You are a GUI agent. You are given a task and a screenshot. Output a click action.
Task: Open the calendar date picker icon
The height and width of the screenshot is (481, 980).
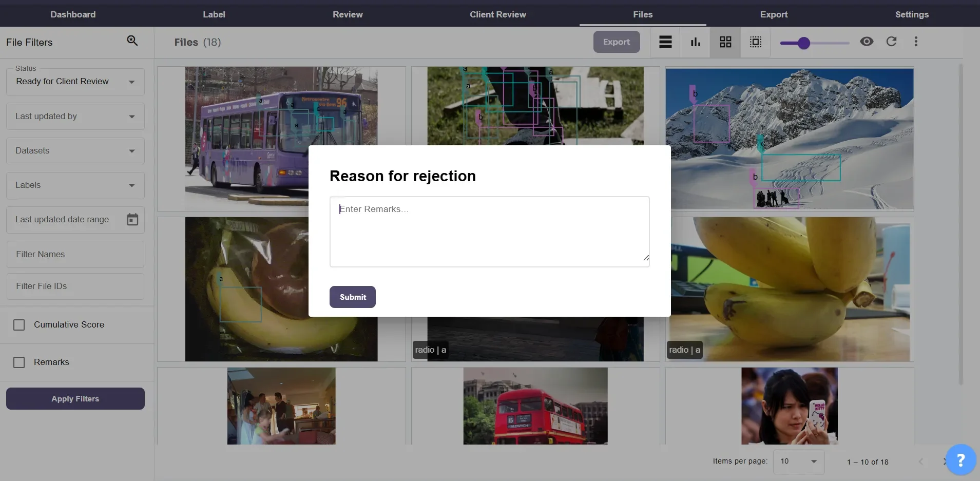(132, 220)
